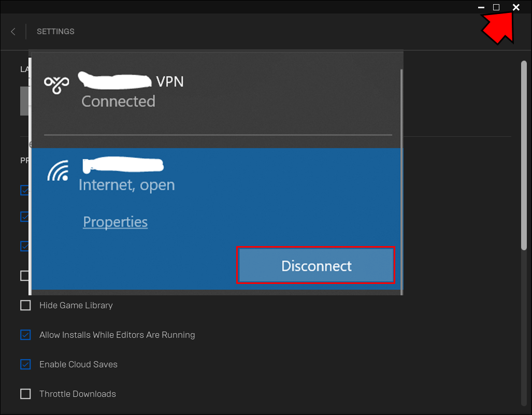Uncheck Allow Installs While Editors Are Running
The width and height of the screenshot is (532, 415).
click(25, 335)
